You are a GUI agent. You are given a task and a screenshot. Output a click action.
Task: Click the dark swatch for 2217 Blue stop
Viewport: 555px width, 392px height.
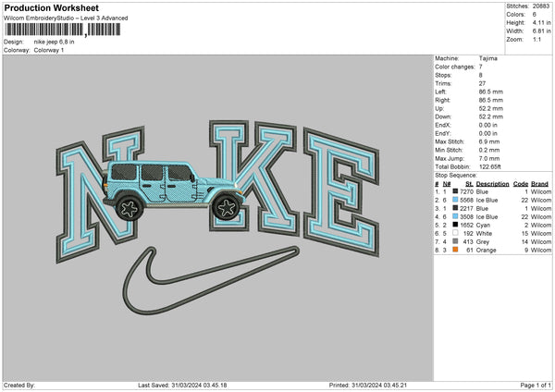(455, 208)
